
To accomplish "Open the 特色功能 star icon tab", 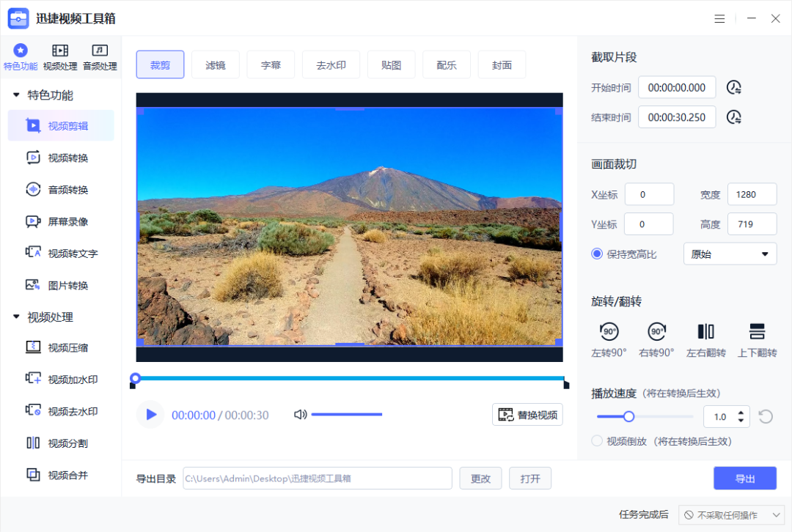I will (x=21, y=56).
